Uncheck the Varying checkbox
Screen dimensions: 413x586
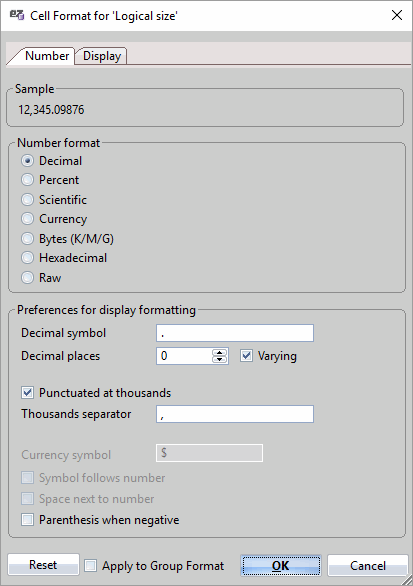[x=246, y=355]
